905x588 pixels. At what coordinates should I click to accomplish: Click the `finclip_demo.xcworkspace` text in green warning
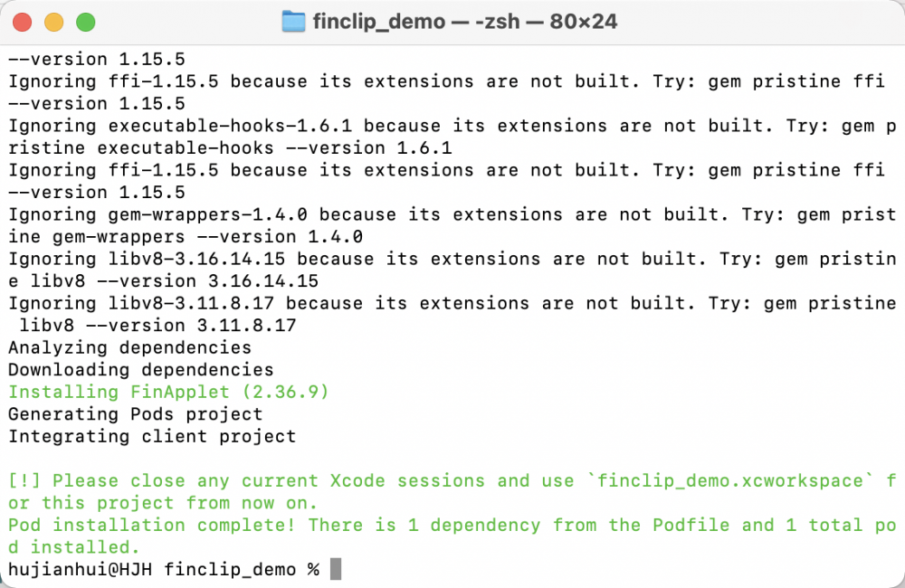click(730, 480)
